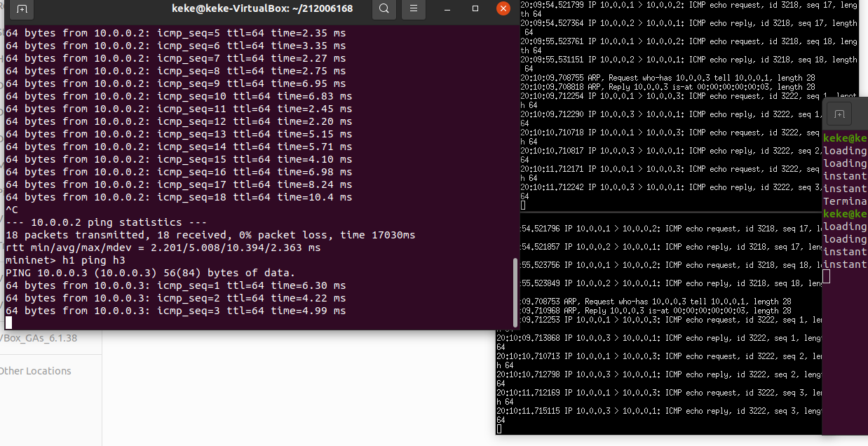Maximize the keke terminal window
This screenshot has height=446, width=868.
click(x=475, y=8)
